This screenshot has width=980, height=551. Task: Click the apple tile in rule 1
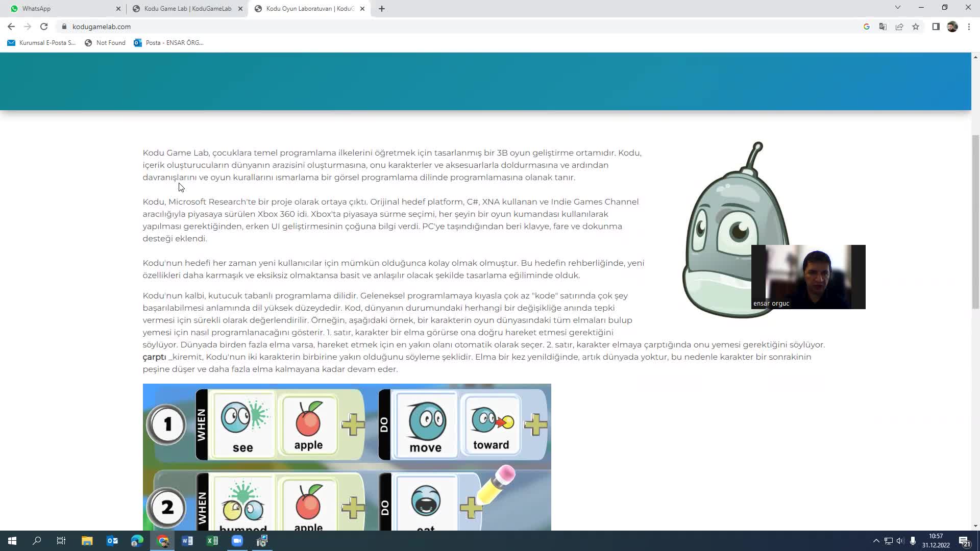click(x=308, y=424)
